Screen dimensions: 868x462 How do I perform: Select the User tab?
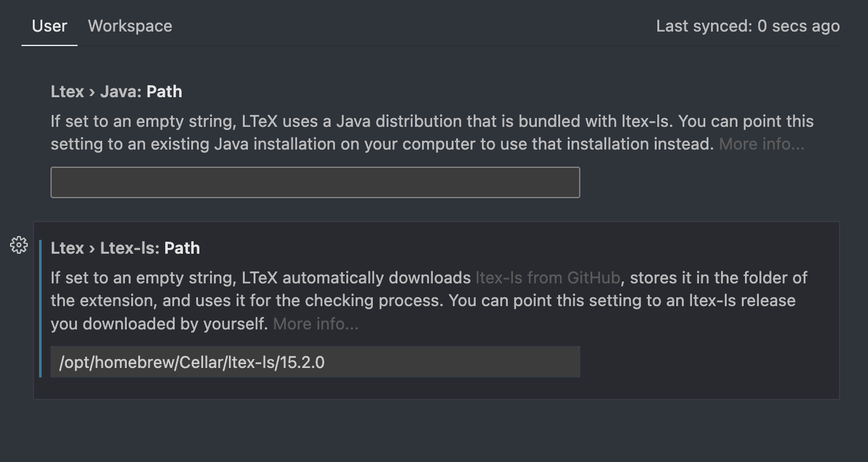(x=49, y=26)
